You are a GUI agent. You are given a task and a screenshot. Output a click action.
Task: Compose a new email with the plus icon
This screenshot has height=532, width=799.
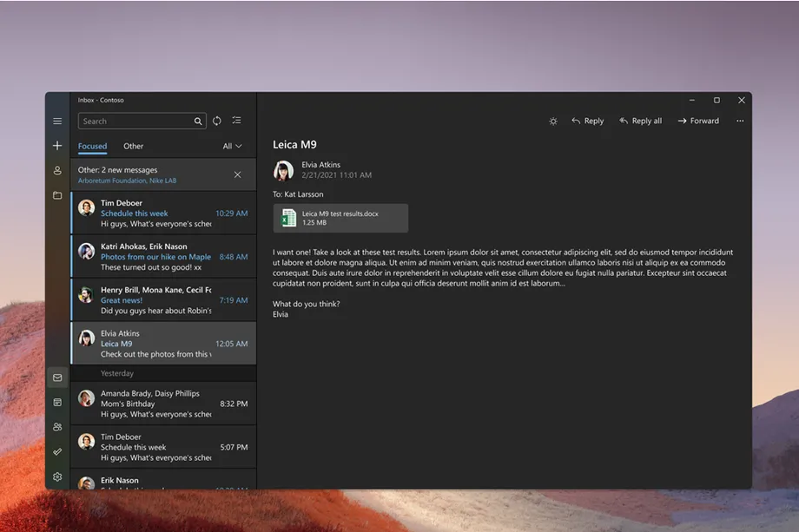(x=57, y=146)
